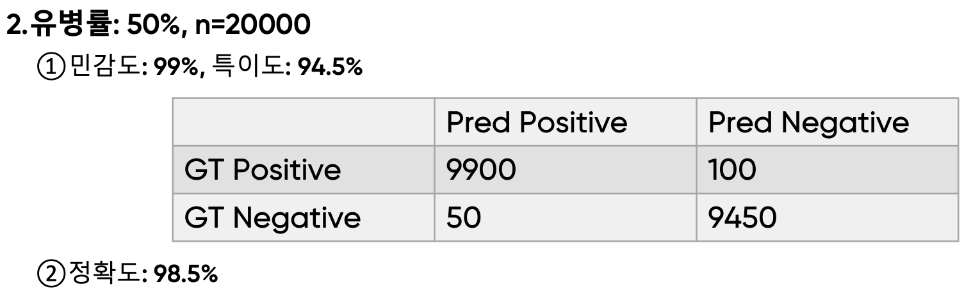Click the circled number ① marker
This screenshot has height=298, width=980.
(52, 67)
